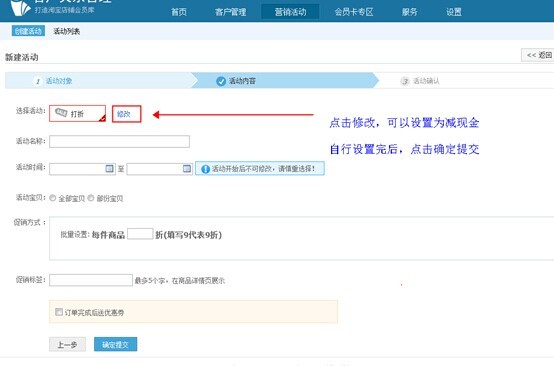Click the app logo in header
554x366 pixels.
[20, 7]
